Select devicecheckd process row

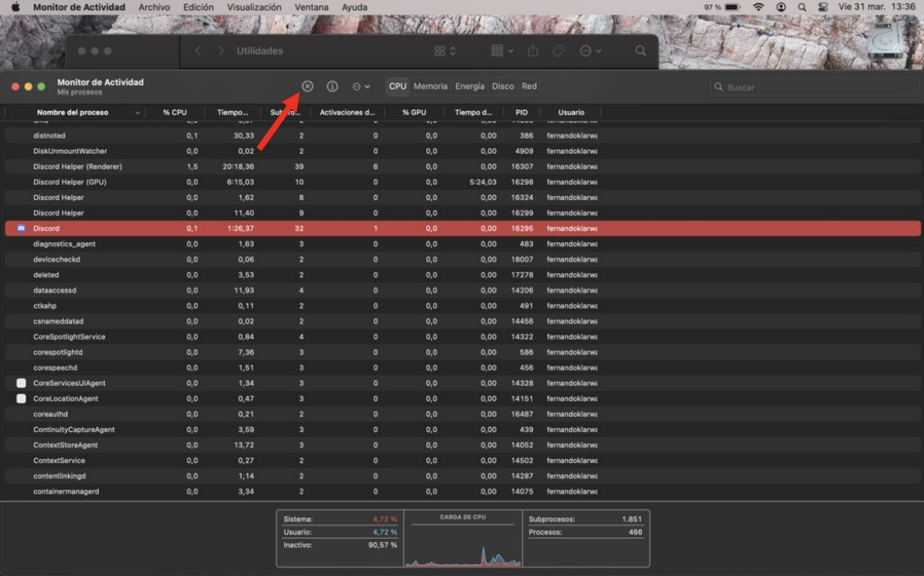coord(463,259)
